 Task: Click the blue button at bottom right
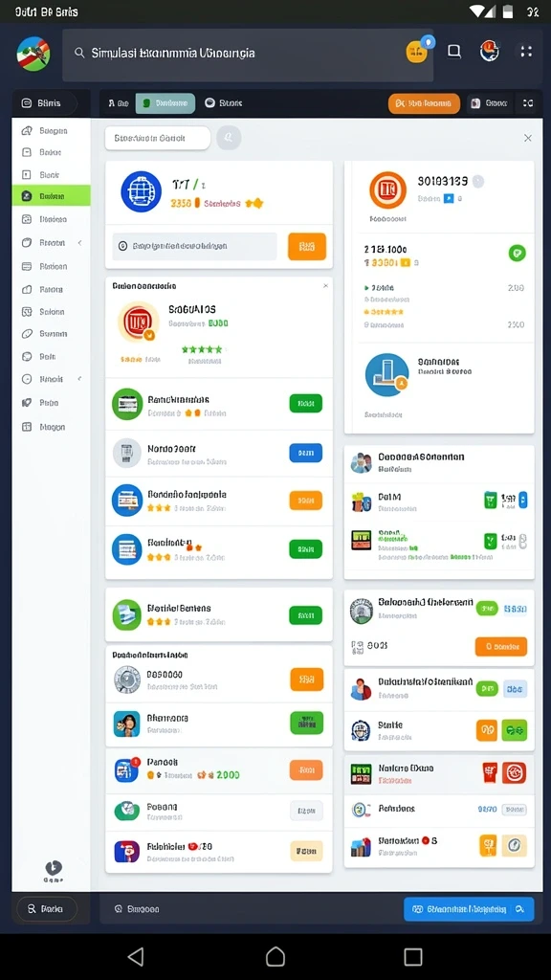point(469,909)
